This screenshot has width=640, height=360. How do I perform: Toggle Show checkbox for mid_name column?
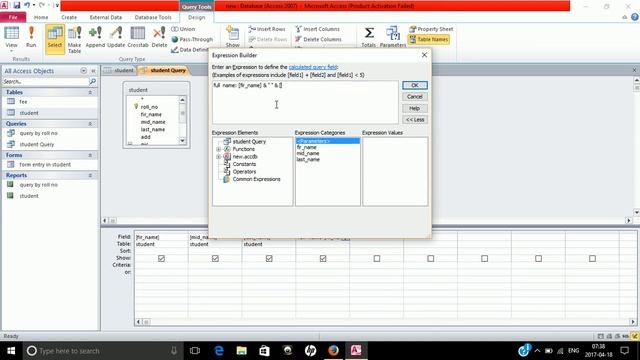coord(215,258)
